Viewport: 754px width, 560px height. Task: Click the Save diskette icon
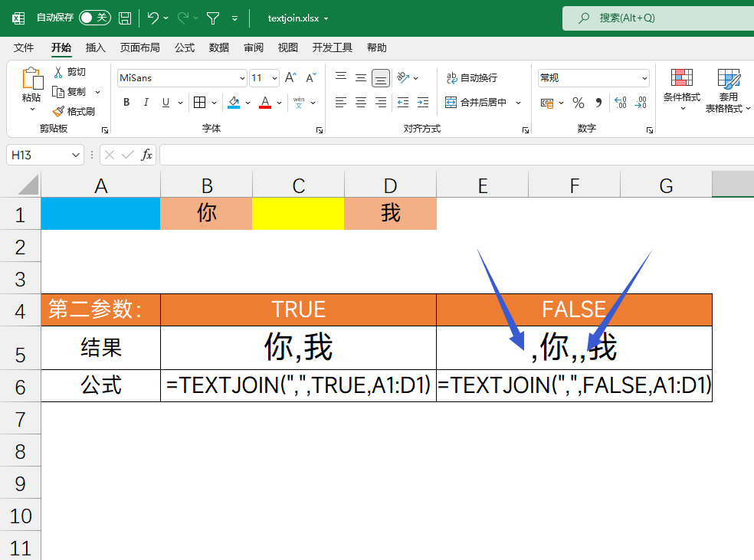pos(124,18)
